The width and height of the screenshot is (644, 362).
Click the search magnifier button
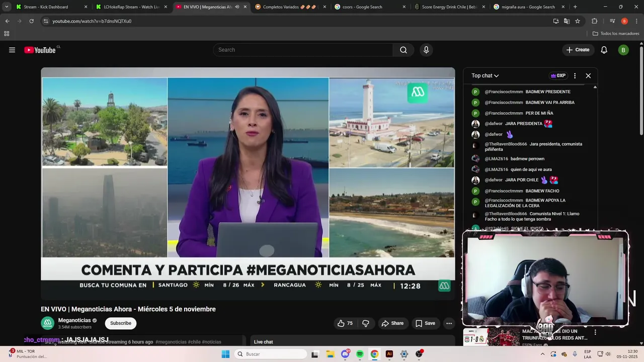pyautogui.click(x=404, y=50)
